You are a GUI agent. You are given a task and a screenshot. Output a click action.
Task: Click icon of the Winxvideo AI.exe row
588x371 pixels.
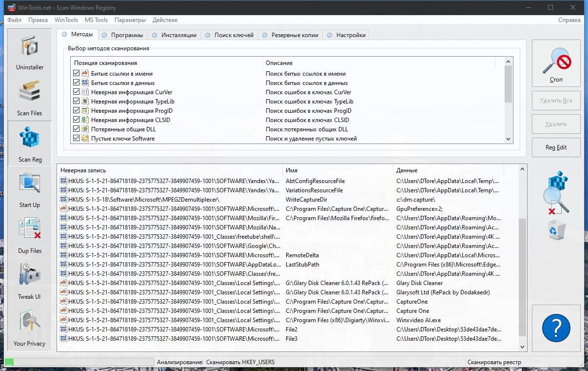[x=63, y=320]
